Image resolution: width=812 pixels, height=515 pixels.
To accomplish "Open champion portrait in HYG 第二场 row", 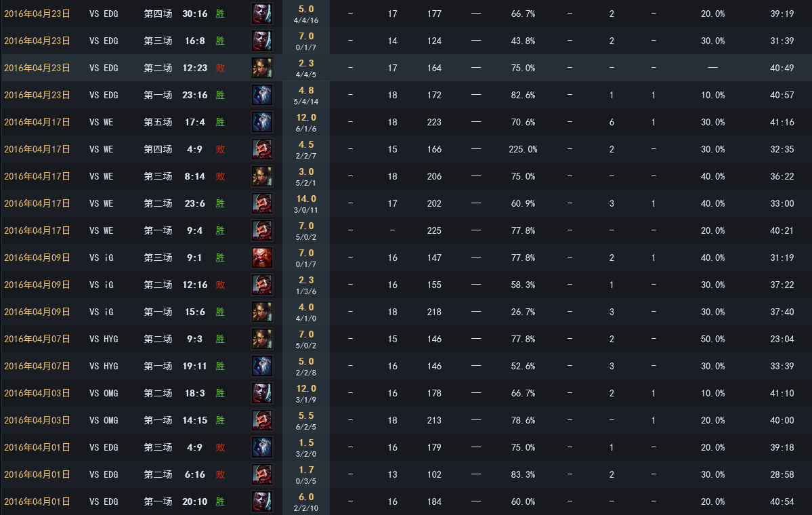I will point(262,339).
